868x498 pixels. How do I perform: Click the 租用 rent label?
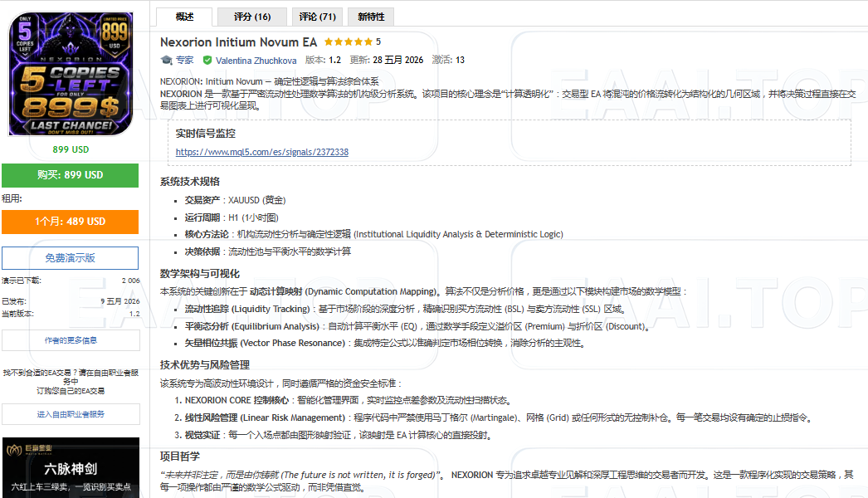click(x=12, y=198)
